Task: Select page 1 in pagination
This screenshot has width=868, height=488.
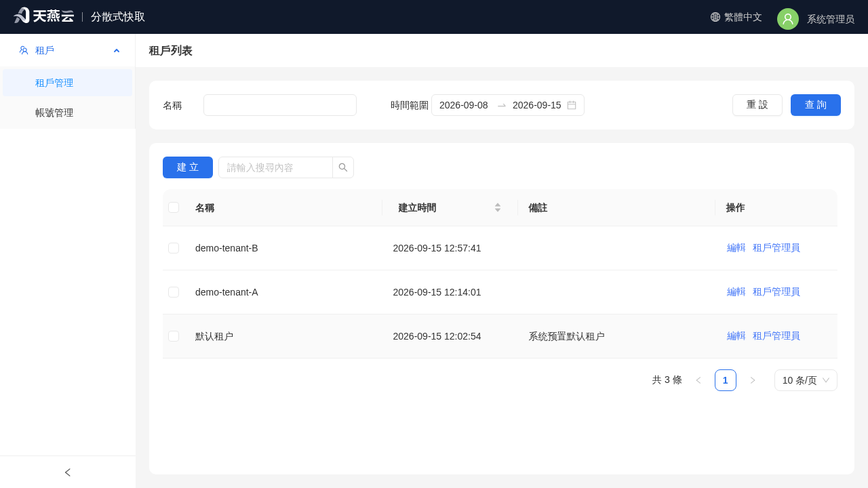Action: point(726,380)
